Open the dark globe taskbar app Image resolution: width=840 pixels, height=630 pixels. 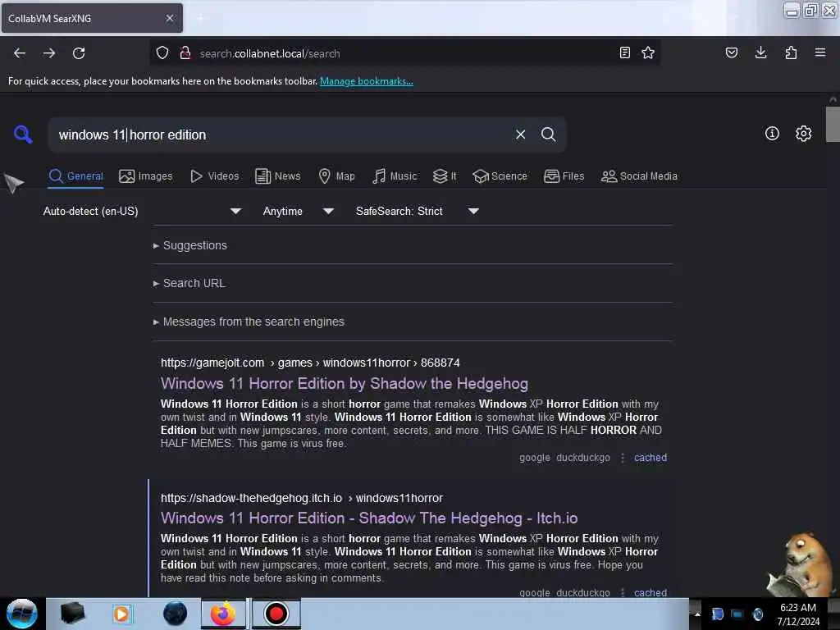pyautogui.click(x=176, y=614)
